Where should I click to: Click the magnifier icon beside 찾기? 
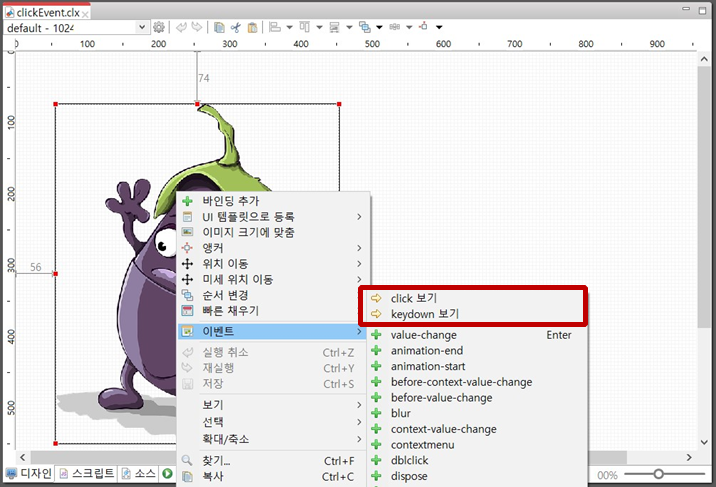pos(187,460)
